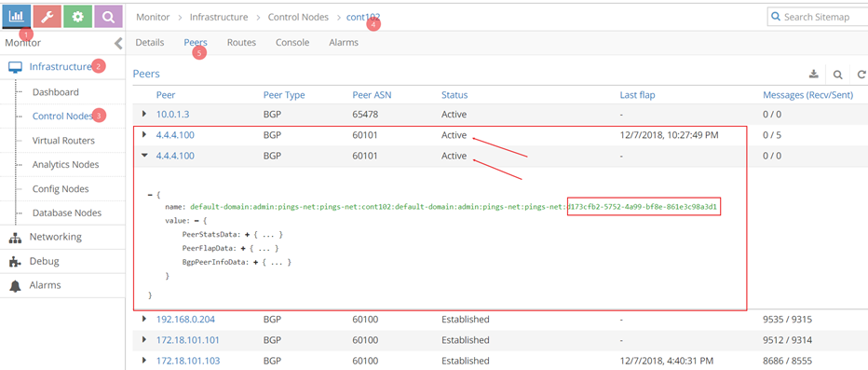Viewport: 868px width, 370px height.
Task: Select the Peers tab
Action: (x=196, y=42)
